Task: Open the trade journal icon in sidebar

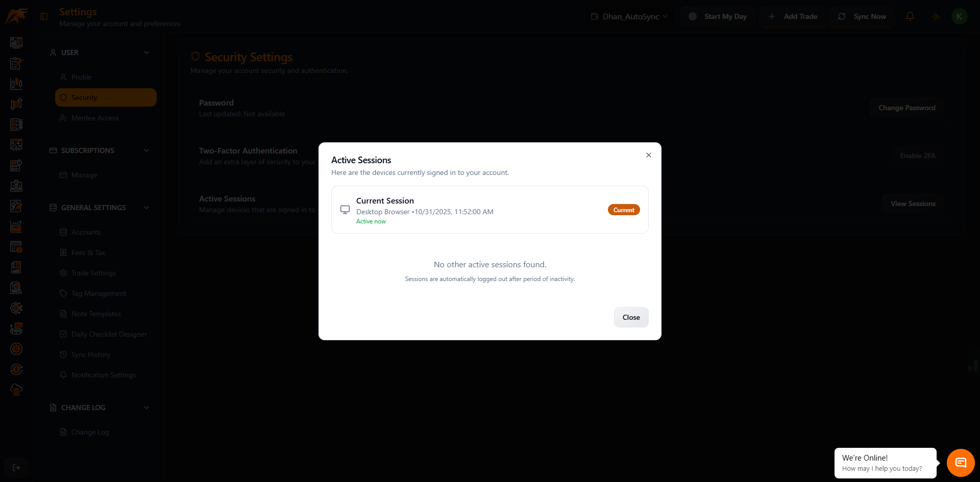Action: [x=16, y=63]
